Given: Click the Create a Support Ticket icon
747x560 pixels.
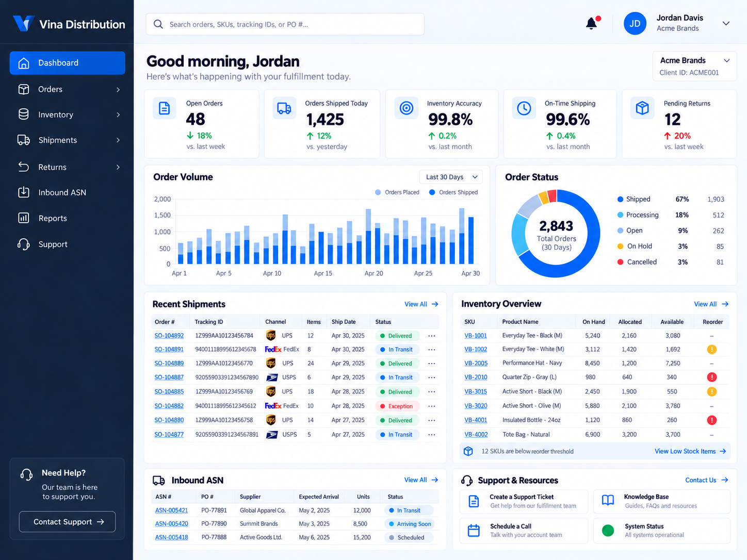Looking at the screenshot, I should [474, 501].
